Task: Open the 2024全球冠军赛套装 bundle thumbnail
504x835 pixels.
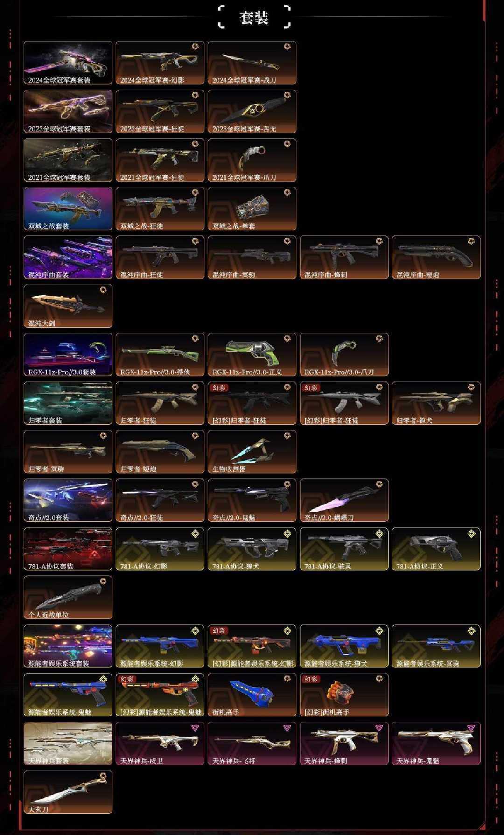Action: coord(68,63)
